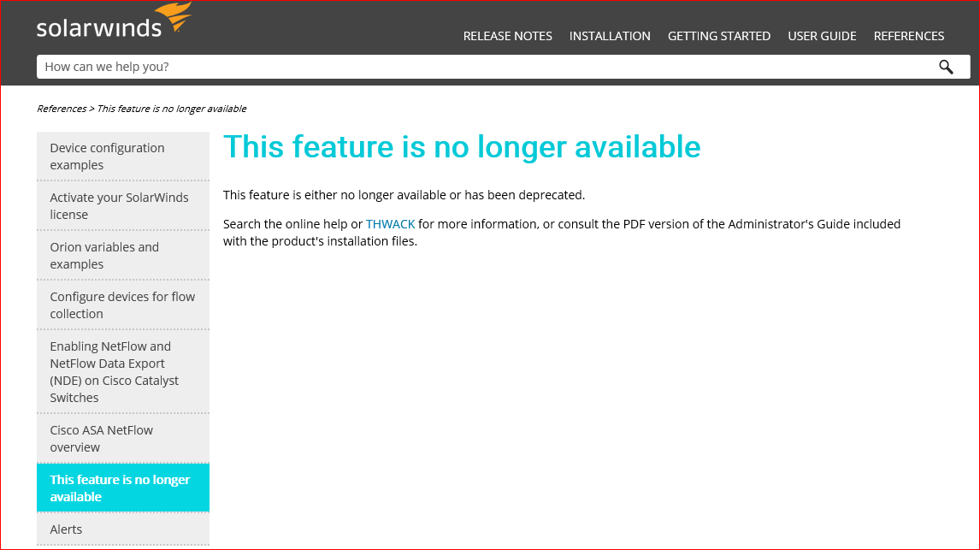Select highlighted 'This feature is no longer available' sidebar item

click(123, 488)
